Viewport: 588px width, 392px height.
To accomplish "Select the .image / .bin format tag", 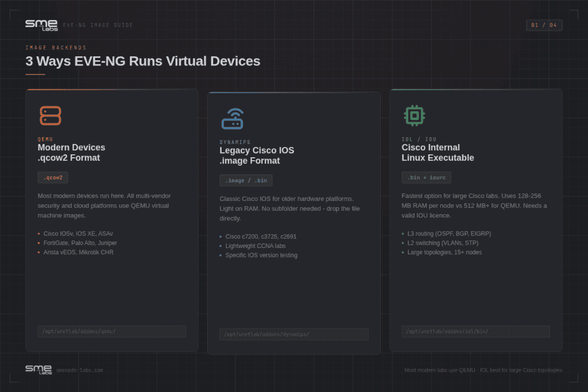I will coord(246,181).
